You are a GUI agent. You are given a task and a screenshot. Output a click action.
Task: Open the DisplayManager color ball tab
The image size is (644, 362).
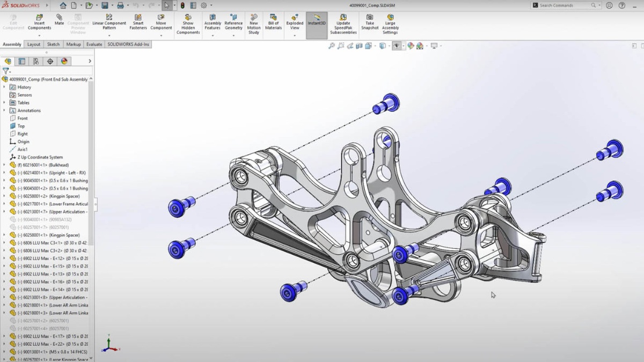[64, 61]
